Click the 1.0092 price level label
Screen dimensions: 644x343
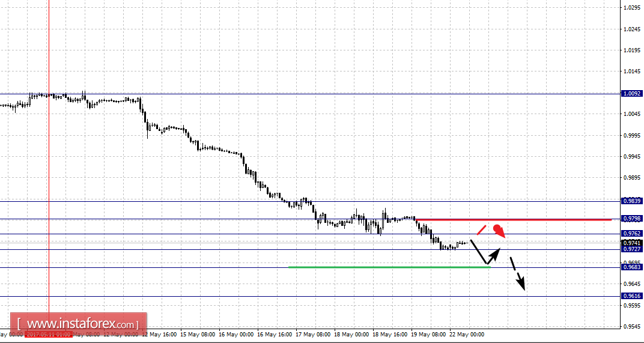[631, 94]
